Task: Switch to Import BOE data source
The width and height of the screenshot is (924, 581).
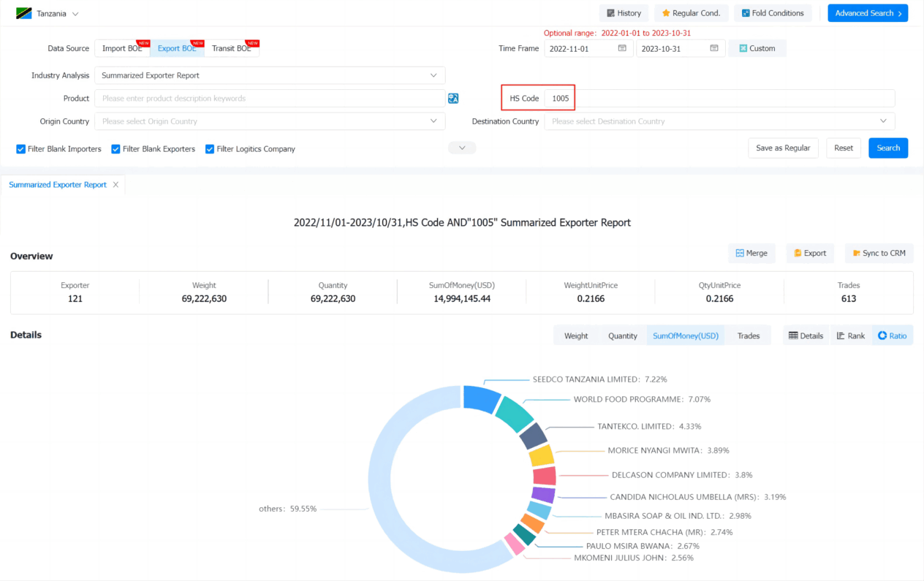Action: tap(122, 48)
